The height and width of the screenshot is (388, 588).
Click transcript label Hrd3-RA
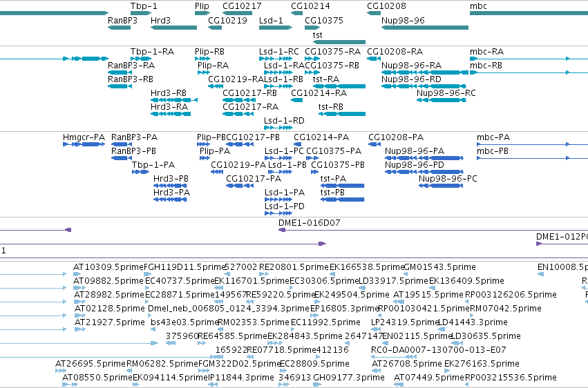tap(169, 107)
